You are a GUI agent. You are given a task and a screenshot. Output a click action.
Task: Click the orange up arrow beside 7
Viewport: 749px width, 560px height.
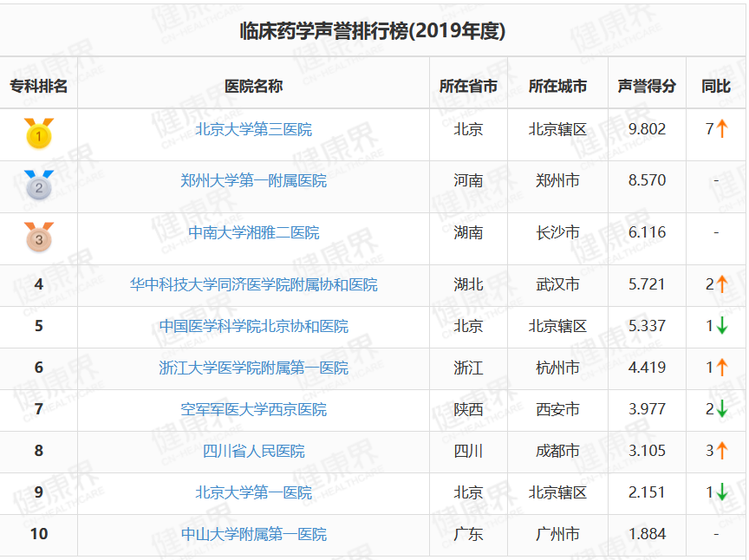click(x=722, y=128)
